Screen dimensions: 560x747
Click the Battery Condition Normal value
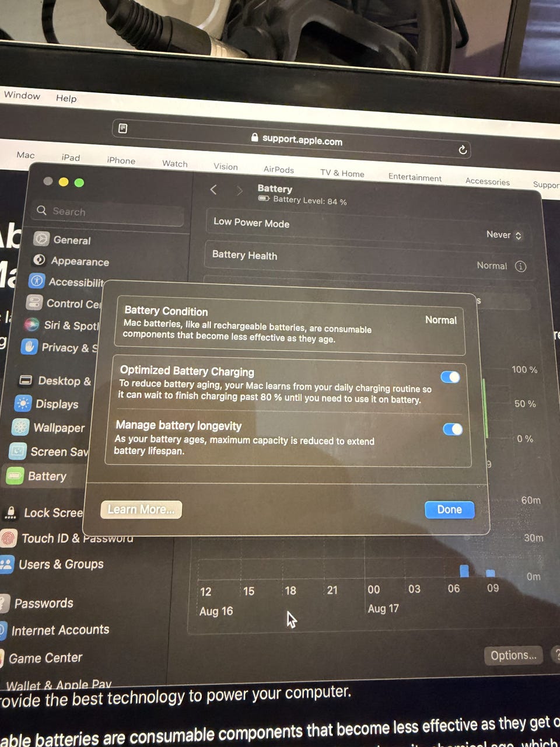click(x=441, y=320)
